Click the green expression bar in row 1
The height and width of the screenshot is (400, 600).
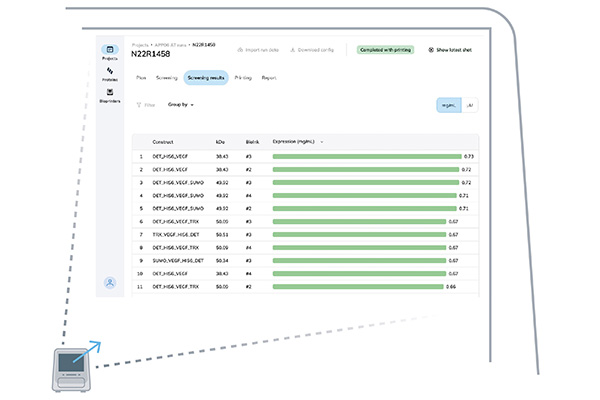tap(366, 156)
